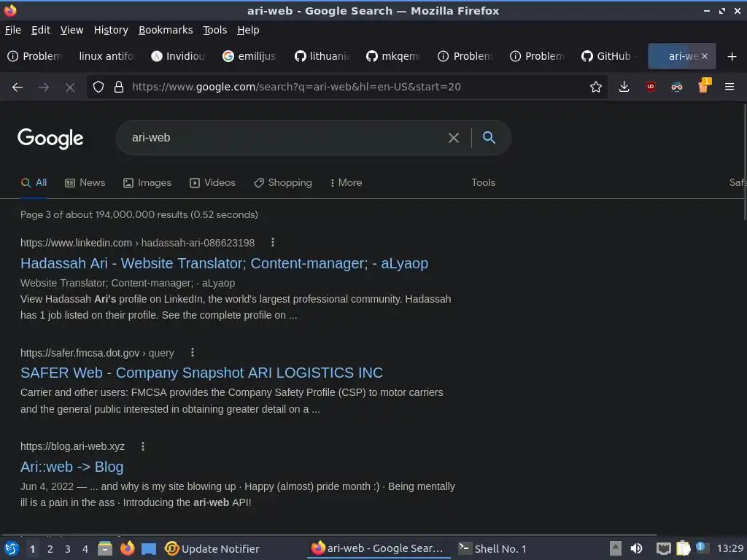Open the Ari::web -> Blog result link

coord(72,467)
